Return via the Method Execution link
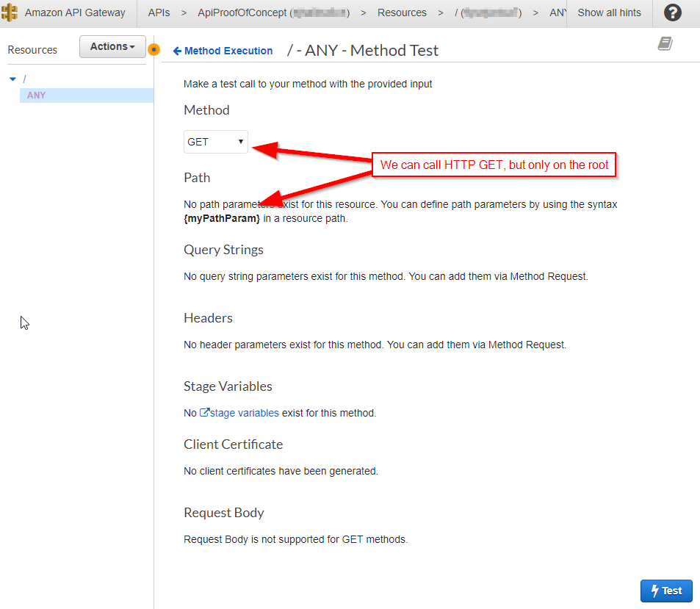Image resolution: width=700 pixels, height=609 pixels. (228, 51)
